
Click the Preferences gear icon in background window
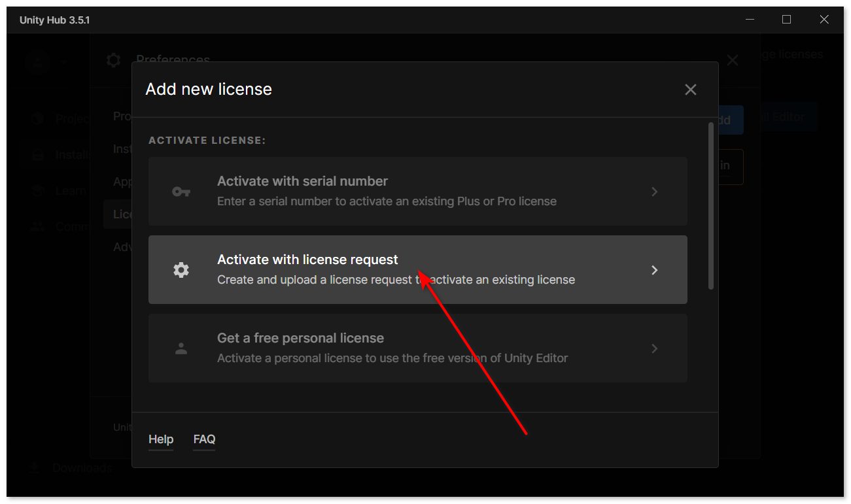tap(114, 60)
